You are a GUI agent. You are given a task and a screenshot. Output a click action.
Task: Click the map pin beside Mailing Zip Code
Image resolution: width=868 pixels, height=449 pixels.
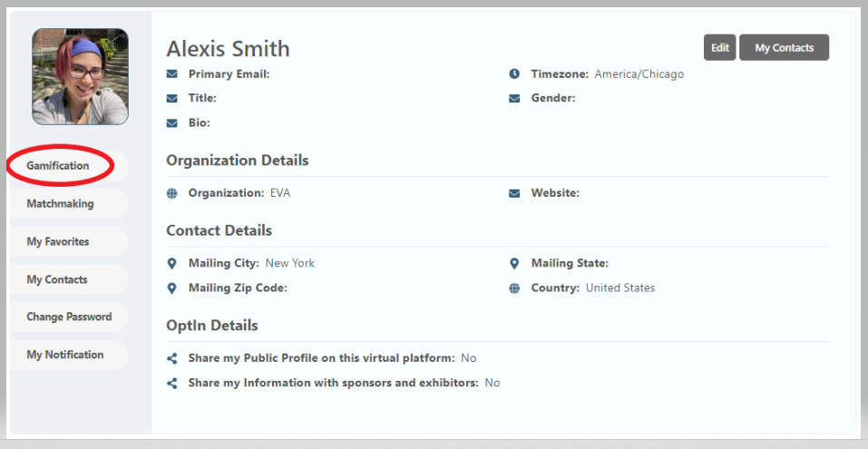[172, 288]
